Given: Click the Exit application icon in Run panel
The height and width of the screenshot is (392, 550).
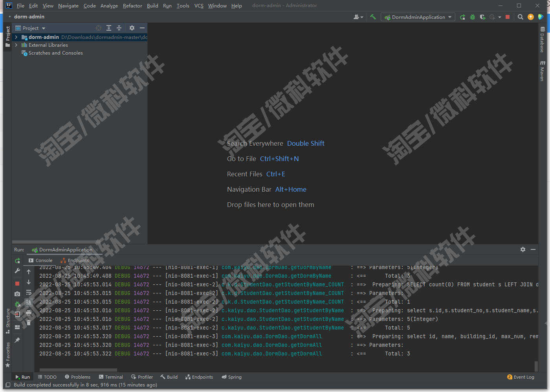Looking at the screenshot, I should click(x=17, y=314).
